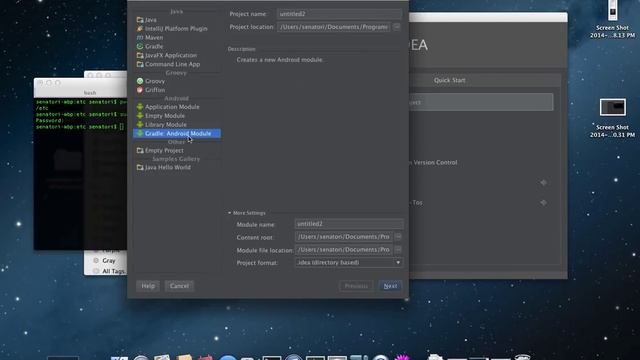
Task: Click the Java Hello World folder icon
Action: point(140,168)
